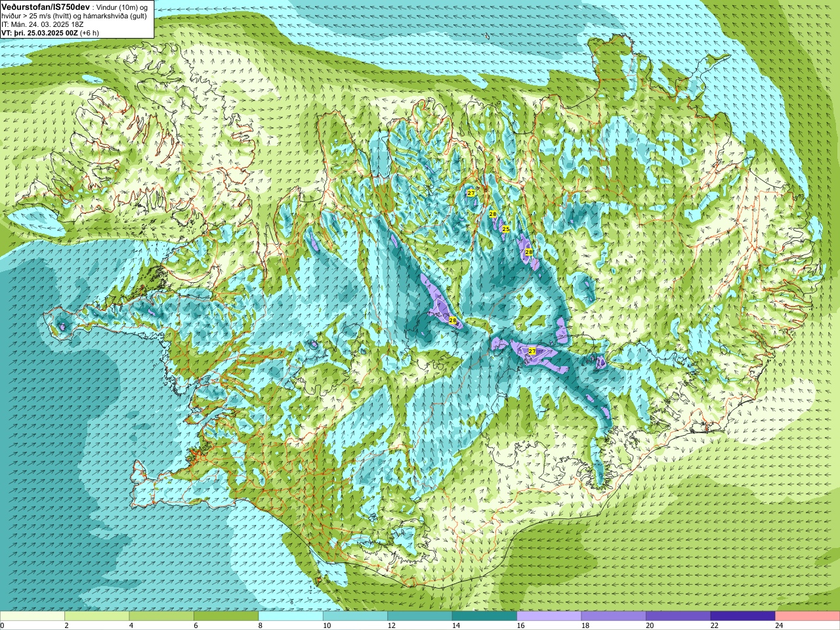Click the legend scale value '24'
The width and height of the screenshot is (840, 630).
[x=779, y=625]
